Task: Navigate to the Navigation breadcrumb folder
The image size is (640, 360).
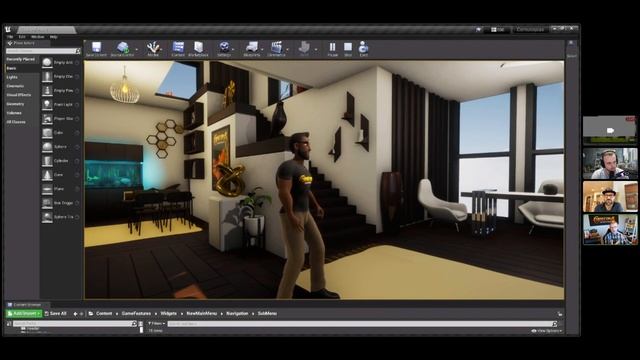Action: (x=237, y=313)
